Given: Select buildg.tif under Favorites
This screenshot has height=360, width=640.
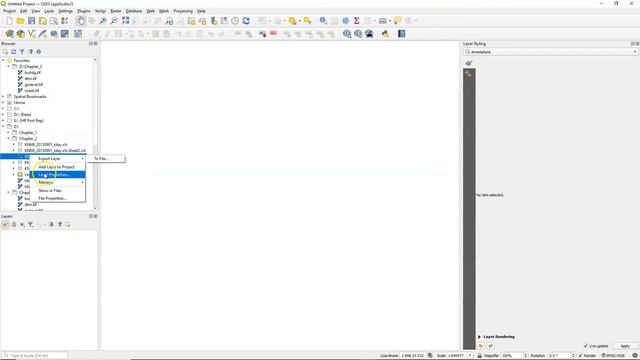Looking at the screenshot, I should click(x=33, y=73).
